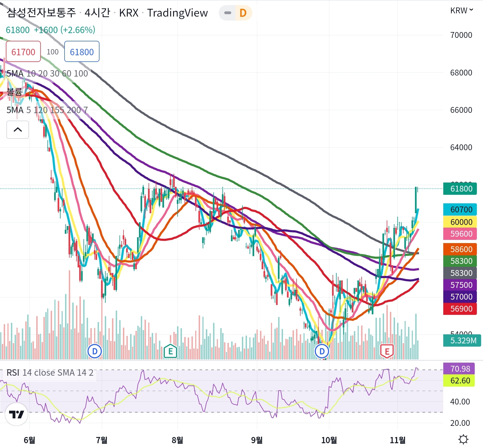Click the dark indigo 57000 average label
This screenshot has height=448, width=483.
460,297
